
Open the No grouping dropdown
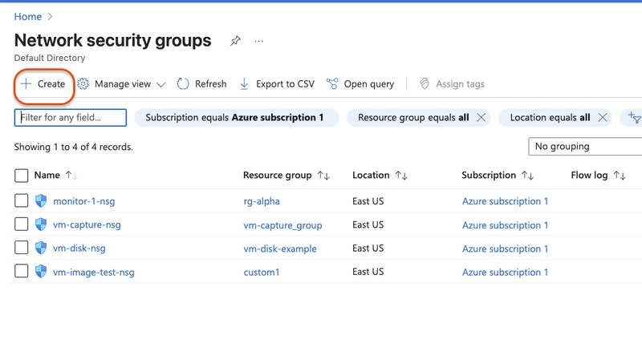[x=585, y=147]
